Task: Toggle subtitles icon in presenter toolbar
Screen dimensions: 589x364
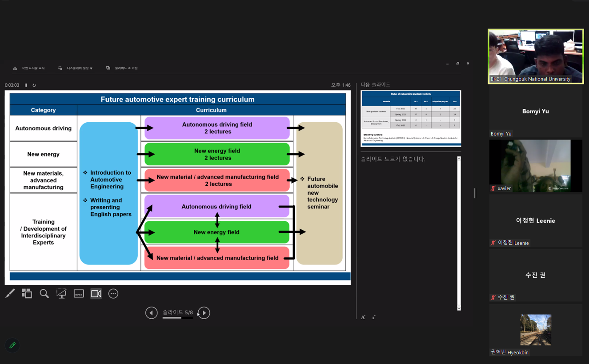Action: (x=79, y=293)
